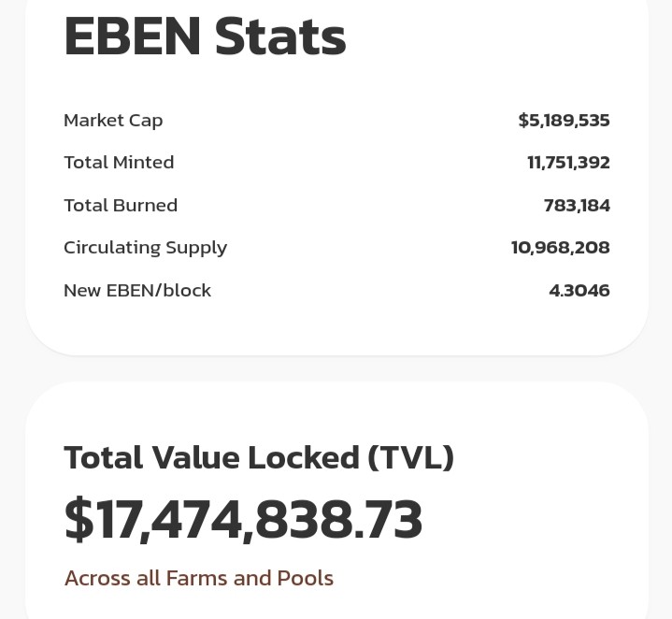The width and height of the screenshot is (672, 619).
Task: Select the Market Cap label
Action: pyautogui.click(x=113, y=121)
